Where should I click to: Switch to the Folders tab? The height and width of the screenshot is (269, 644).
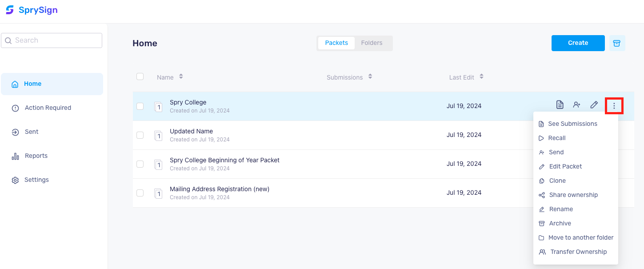(372, 43)
